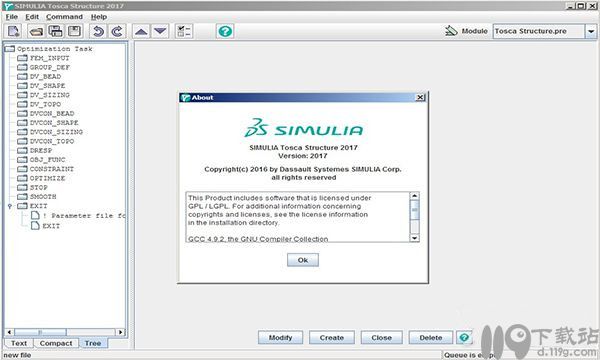Switch to the Text tab
The width and height of the screenshot is (600, 360).
pyautogui.click(x=19, y=343)
